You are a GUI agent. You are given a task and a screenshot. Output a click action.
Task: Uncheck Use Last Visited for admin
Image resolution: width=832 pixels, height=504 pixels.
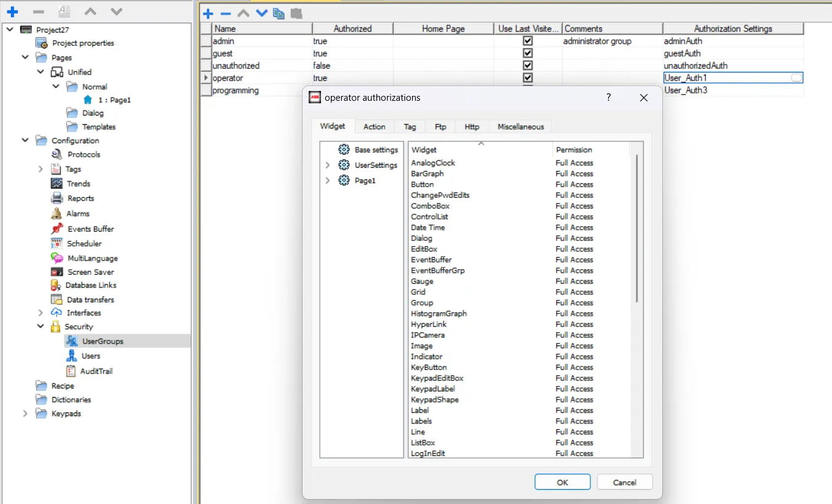point(528,41)
